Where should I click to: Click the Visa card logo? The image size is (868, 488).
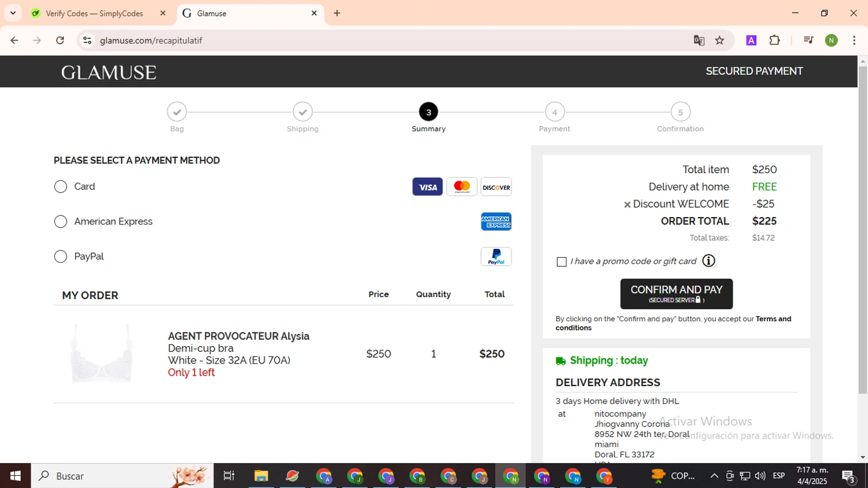click(428, 187)
